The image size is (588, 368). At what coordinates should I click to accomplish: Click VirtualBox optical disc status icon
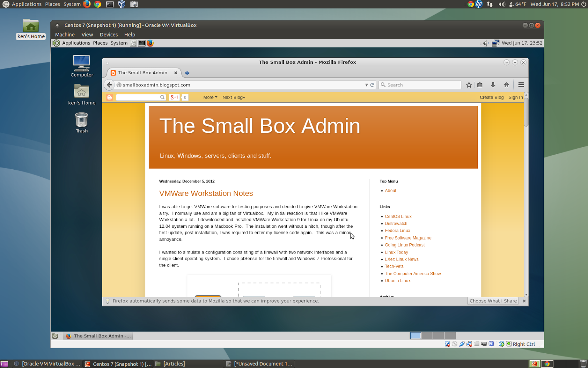click(455, 344)
